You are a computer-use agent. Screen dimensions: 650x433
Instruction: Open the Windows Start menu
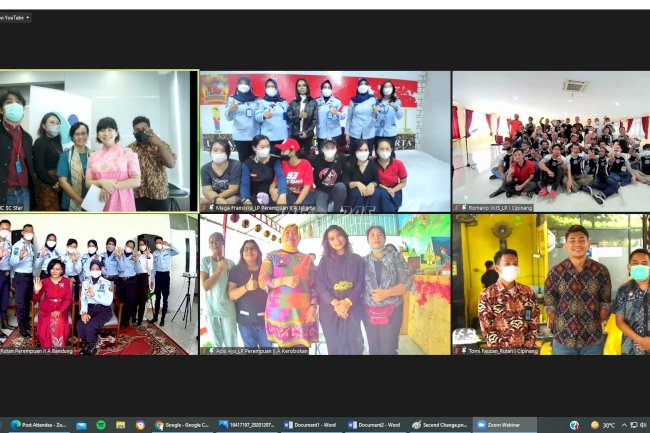[x=3, y=425]
